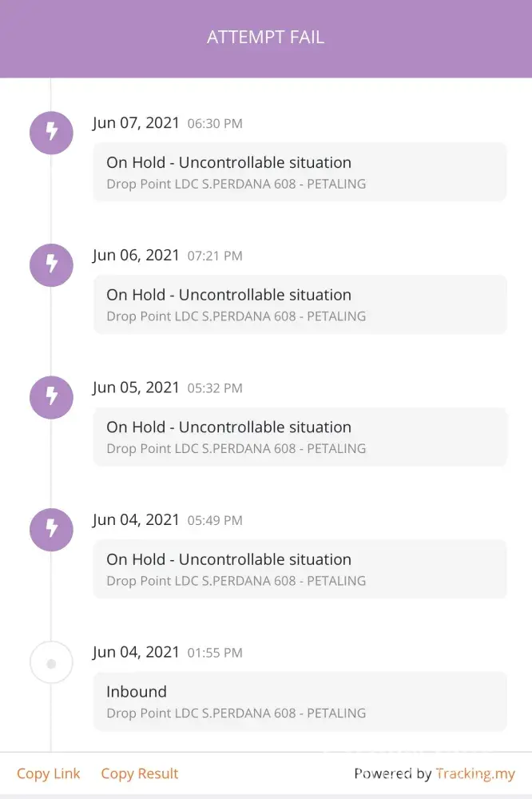Select the ATTEMPT FAIL header title
Image resolution: width=532 pixels, height=799 pixels.
(x=265, y=38)
